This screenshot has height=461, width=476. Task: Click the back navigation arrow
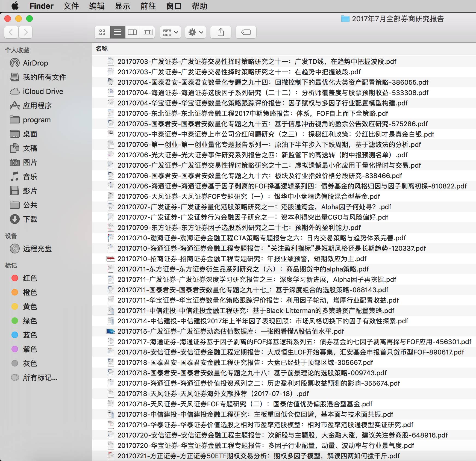(11, 32)
